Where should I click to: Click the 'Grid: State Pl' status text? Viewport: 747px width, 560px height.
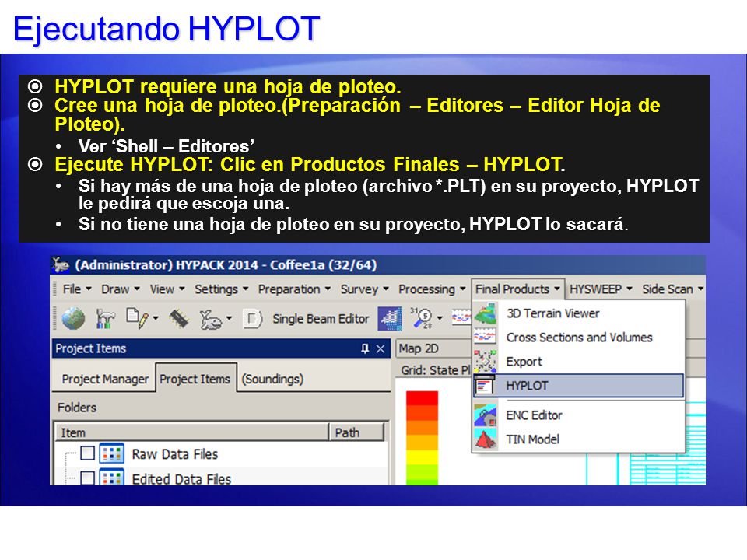(x=436, y=370)
